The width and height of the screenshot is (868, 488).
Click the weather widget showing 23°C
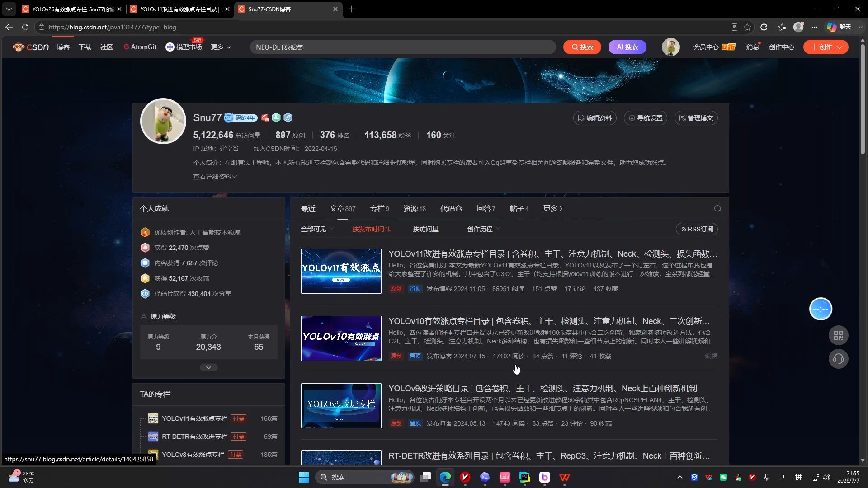[22, 477]
